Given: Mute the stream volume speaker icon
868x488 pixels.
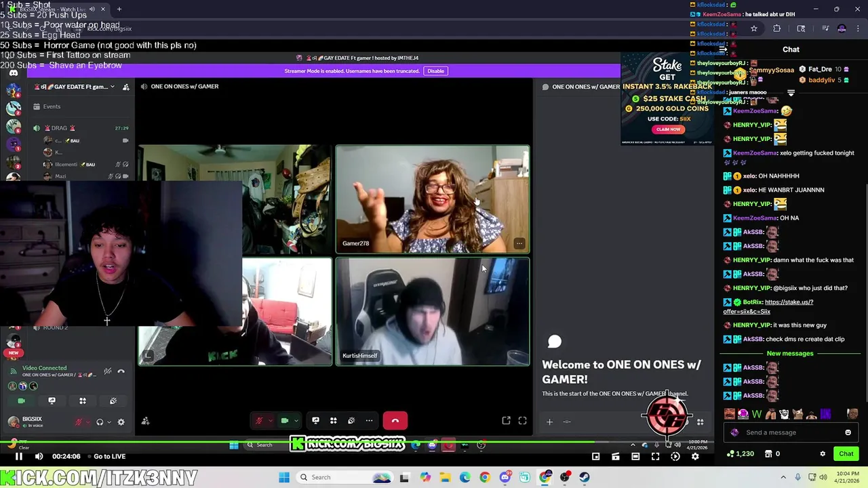Looking at the screenshot, I should pyautogui.click(x=39, y=456).
